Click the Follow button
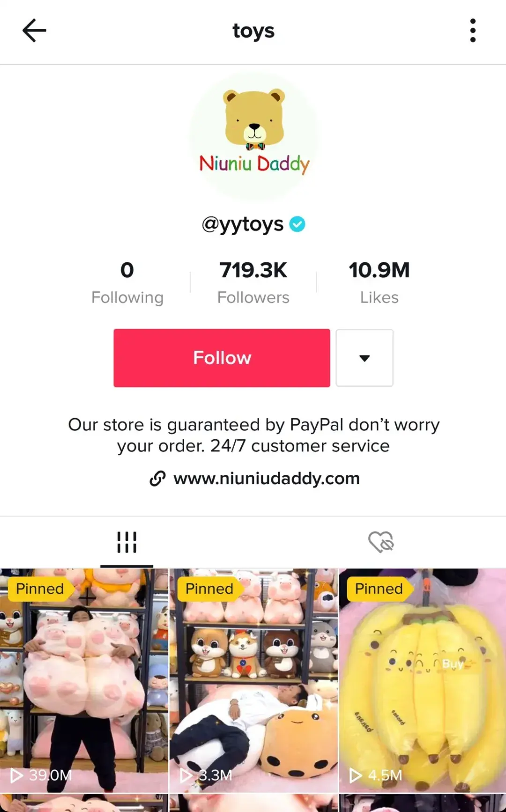 point(222,358)
